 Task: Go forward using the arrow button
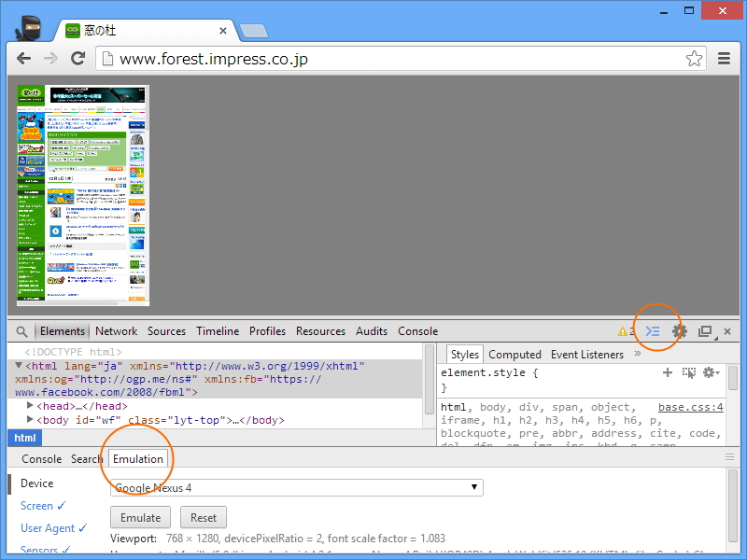[50, 59]
